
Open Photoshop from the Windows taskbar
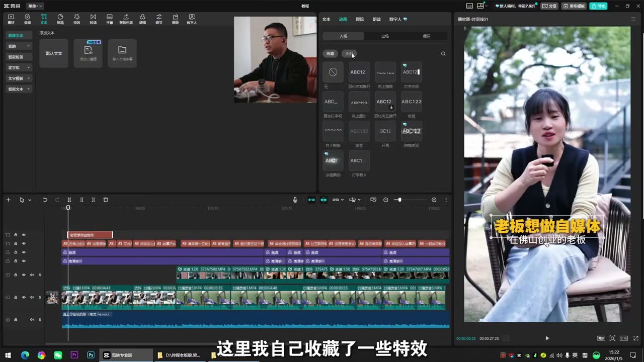tap(91, 355)
